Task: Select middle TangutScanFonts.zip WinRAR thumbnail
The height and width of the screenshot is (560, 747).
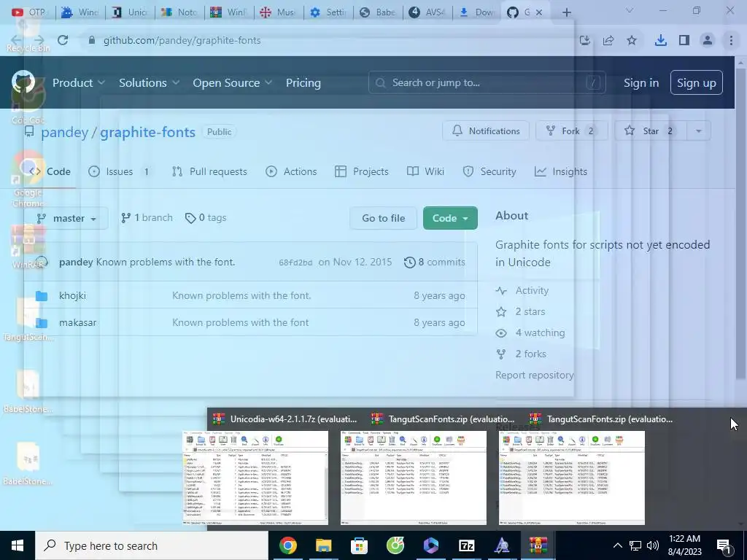Action: click(x=414, y=478)
